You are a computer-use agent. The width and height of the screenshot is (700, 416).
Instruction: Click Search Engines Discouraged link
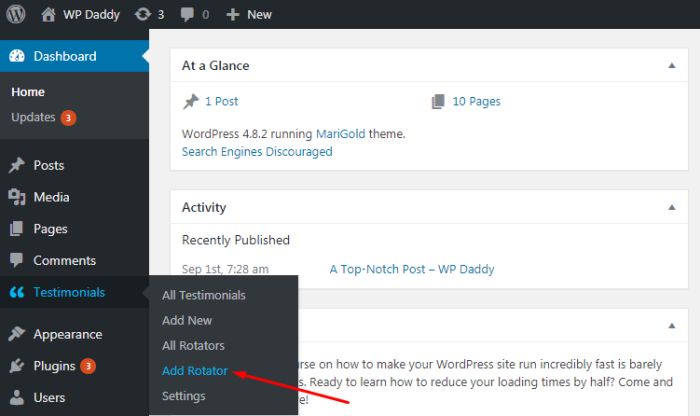pyautogui.click(x=257, y=152)
